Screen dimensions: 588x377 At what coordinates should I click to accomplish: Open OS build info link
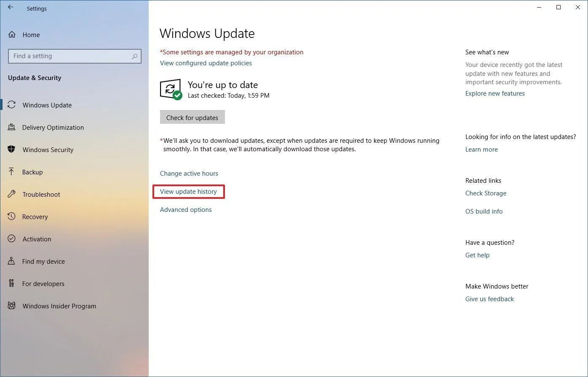pyautogui.click(x=484, y=211)
